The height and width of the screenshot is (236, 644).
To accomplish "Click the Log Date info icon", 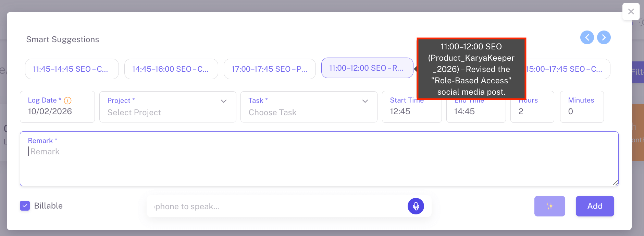I will 68,101.
